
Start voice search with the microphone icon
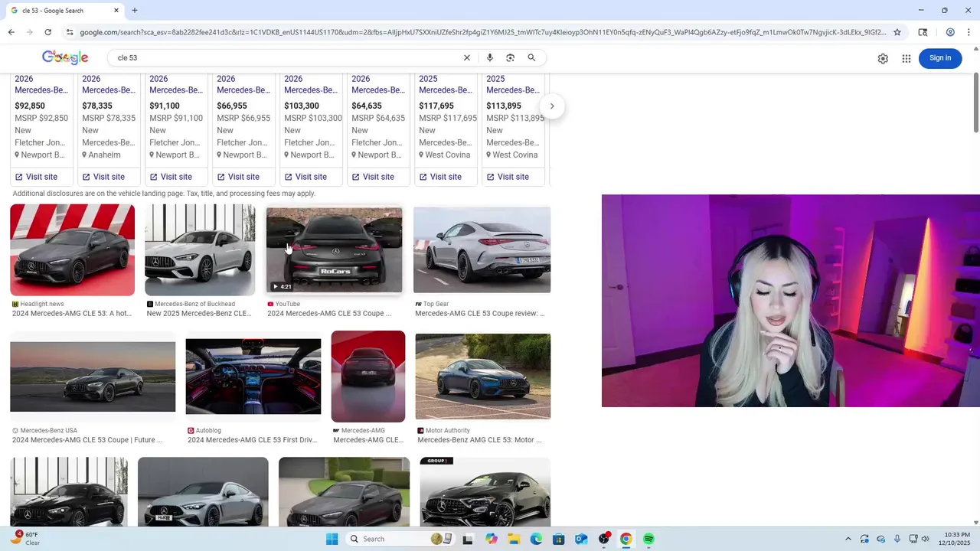(490, 58)
